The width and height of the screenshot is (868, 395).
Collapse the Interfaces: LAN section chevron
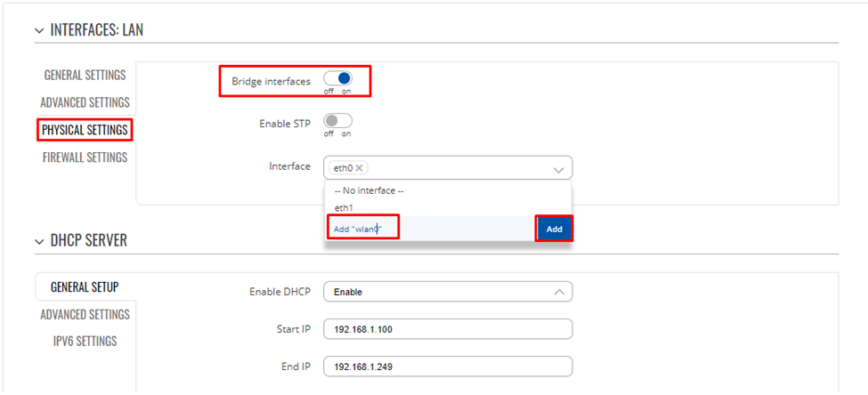pyautogui.click(x=39, y=30)
